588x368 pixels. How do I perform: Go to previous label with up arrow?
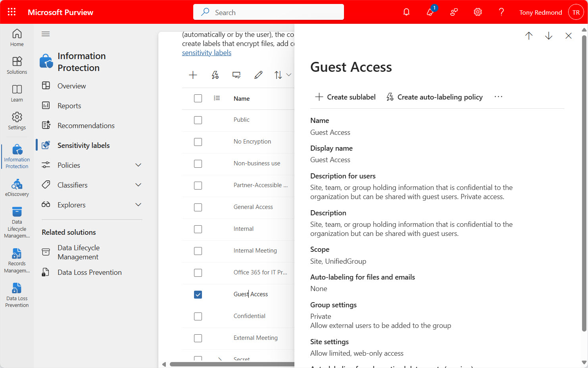[x=528, y=36]
